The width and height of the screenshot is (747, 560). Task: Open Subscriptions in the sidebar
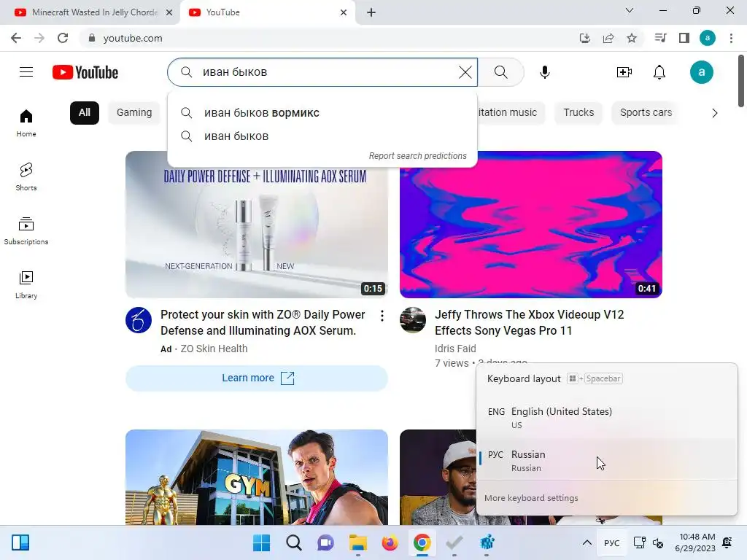26,230
